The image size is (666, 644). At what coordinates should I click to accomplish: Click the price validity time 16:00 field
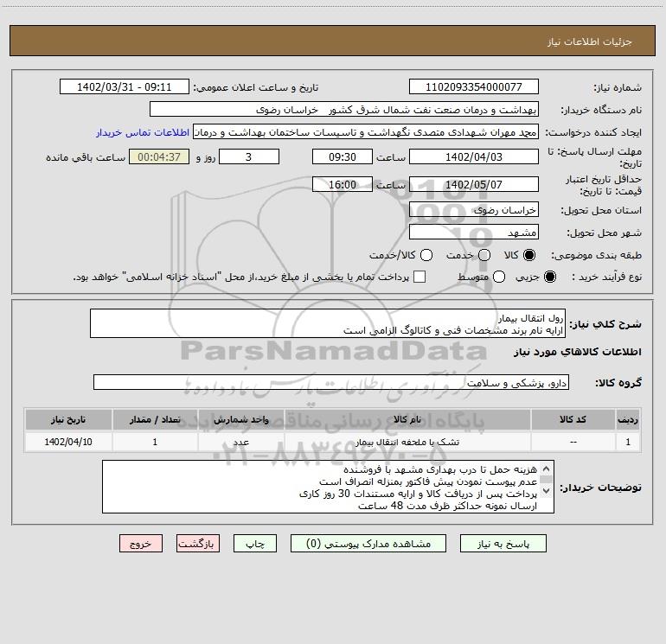343,184
